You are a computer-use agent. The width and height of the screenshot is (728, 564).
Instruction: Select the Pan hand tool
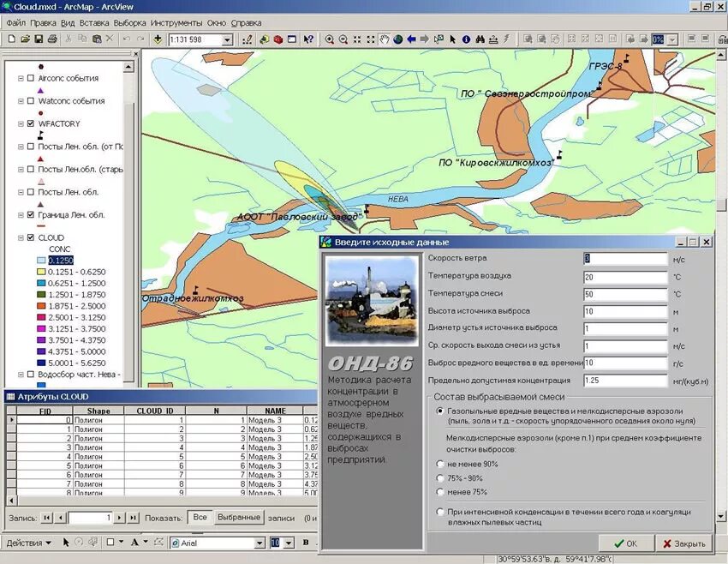384,39
